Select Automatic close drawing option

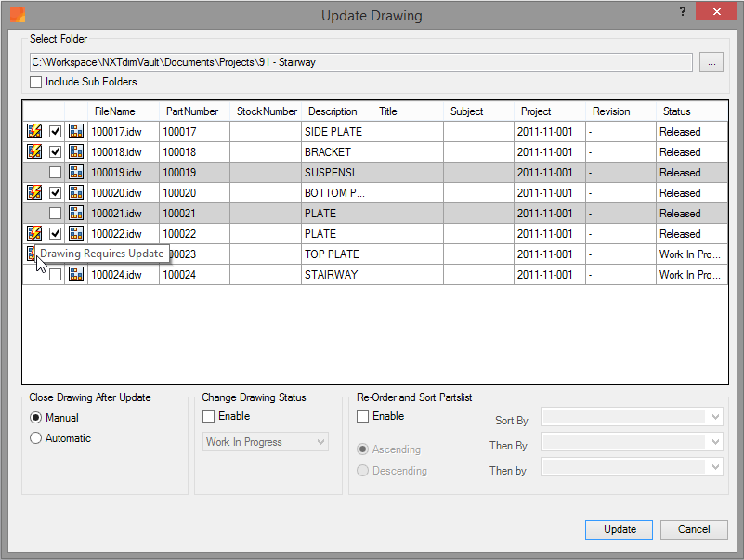point(36,438)
